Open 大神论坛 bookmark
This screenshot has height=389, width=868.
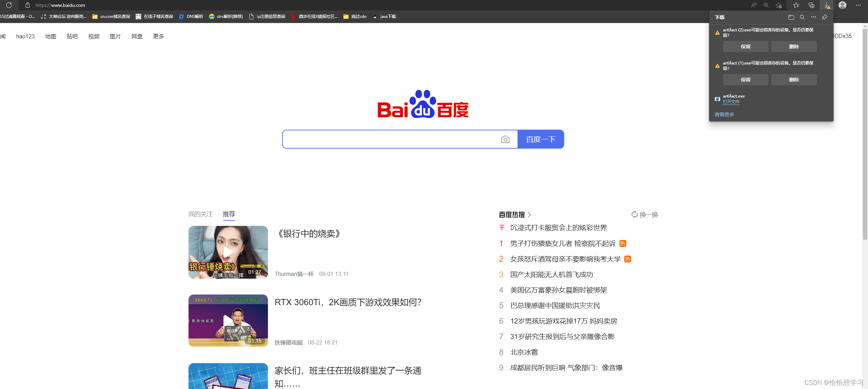64,17
